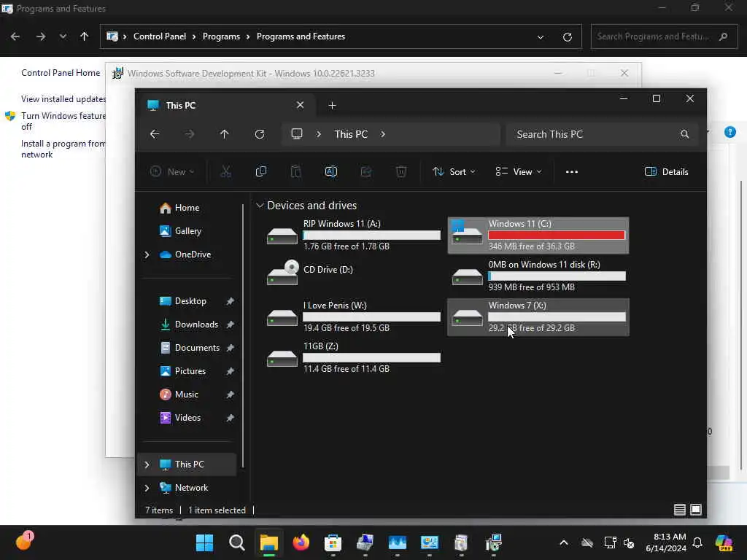Screen dimensions: 747x560
Task: Click the Paste icon in File Explorer toolbar
Action: [x=296, y=171]
